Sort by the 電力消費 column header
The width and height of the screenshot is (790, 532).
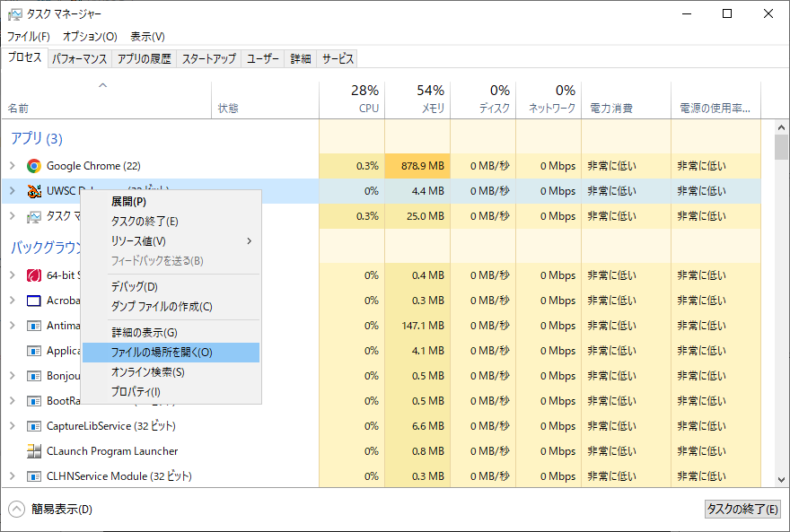click(x=626, y=100)
